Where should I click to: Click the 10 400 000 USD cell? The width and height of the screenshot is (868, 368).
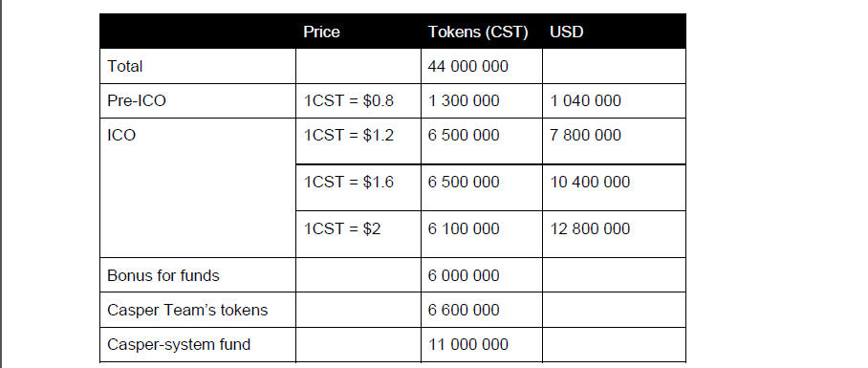pyautogui.click(x=590, y=182)
